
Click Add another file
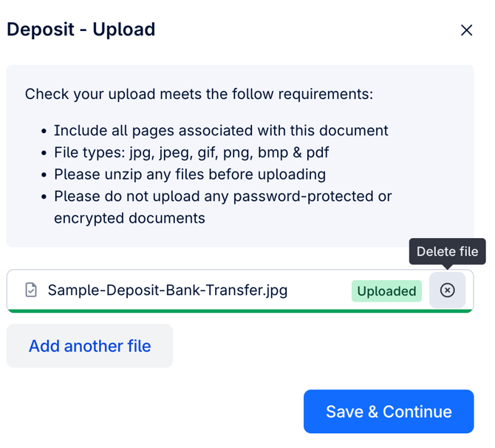point(89,346)
